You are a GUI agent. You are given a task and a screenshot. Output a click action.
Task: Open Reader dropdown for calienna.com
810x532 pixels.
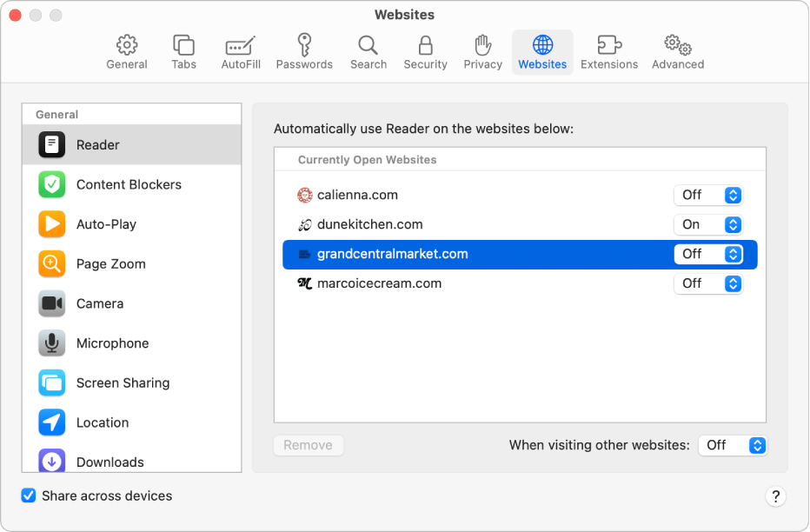[x=708, y=195]
